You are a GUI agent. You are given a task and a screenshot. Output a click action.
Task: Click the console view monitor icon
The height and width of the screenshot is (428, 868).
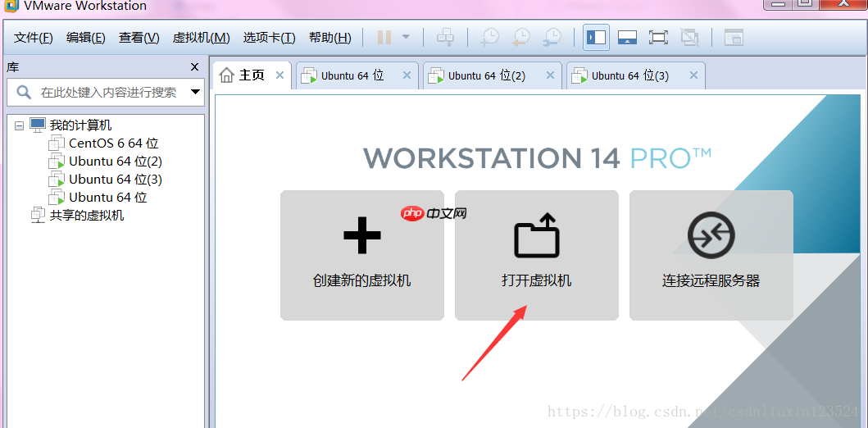click(627, 38)
